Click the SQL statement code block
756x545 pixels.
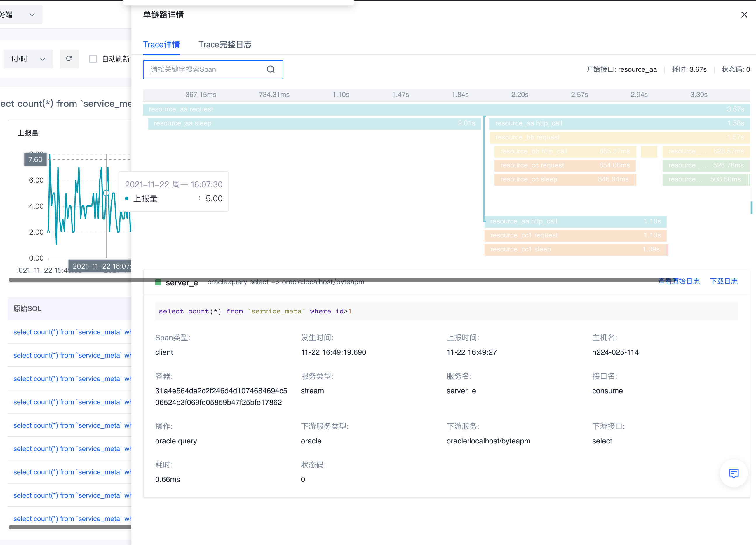click(x=446, y=311)
